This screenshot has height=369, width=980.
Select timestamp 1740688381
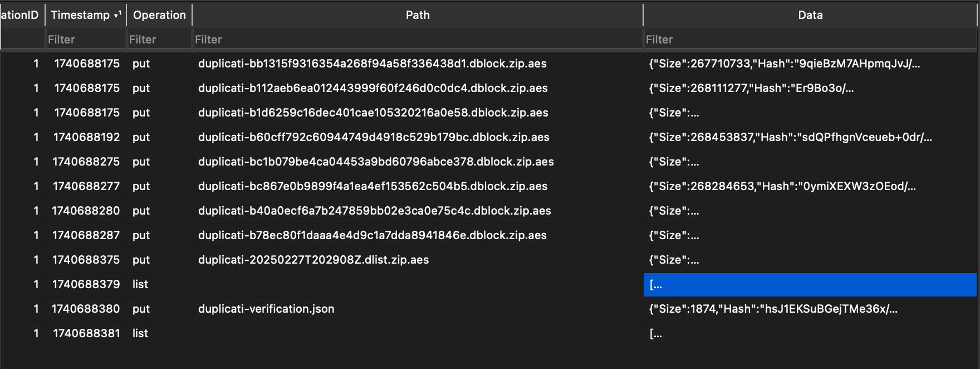click(x=86, y=333)
